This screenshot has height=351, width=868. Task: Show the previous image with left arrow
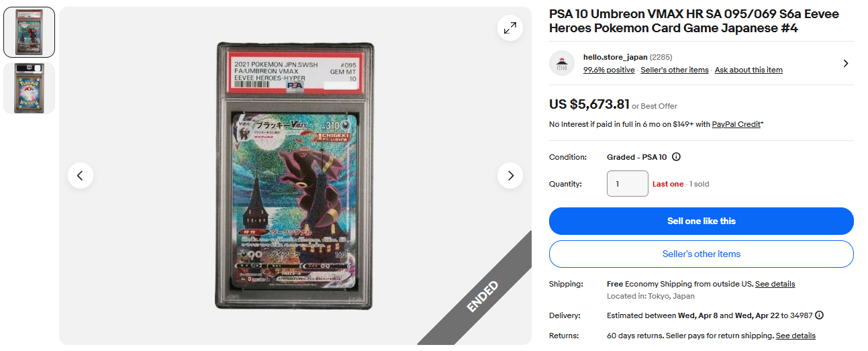coord(81,176)
